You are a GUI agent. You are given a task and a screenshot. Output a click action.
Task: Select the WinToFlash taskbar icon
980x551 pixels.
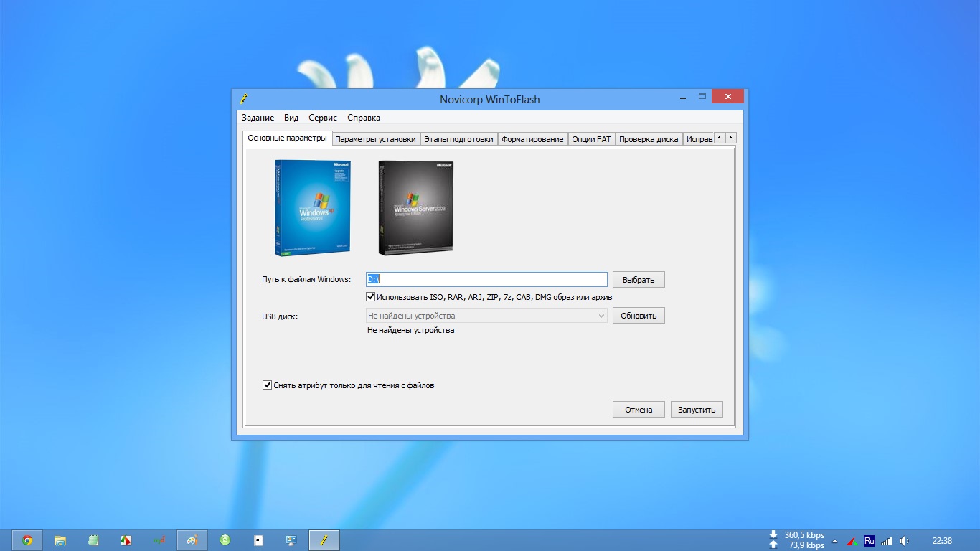324,540
